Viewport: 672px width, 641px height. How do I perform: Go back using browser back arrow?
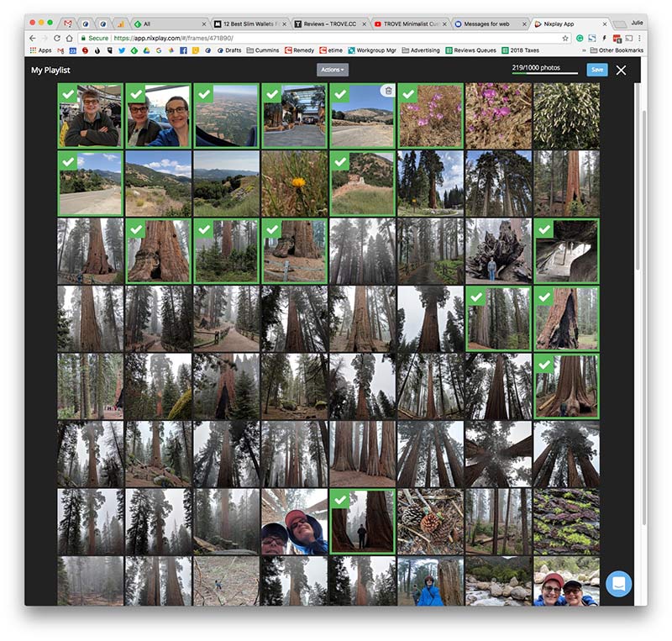pos(33,38)
